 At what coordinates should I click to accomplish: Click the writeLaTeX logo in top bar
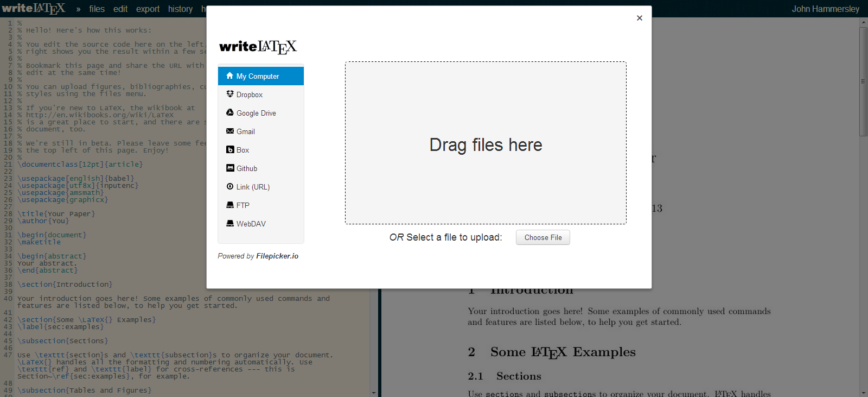(x=33, y=8)
